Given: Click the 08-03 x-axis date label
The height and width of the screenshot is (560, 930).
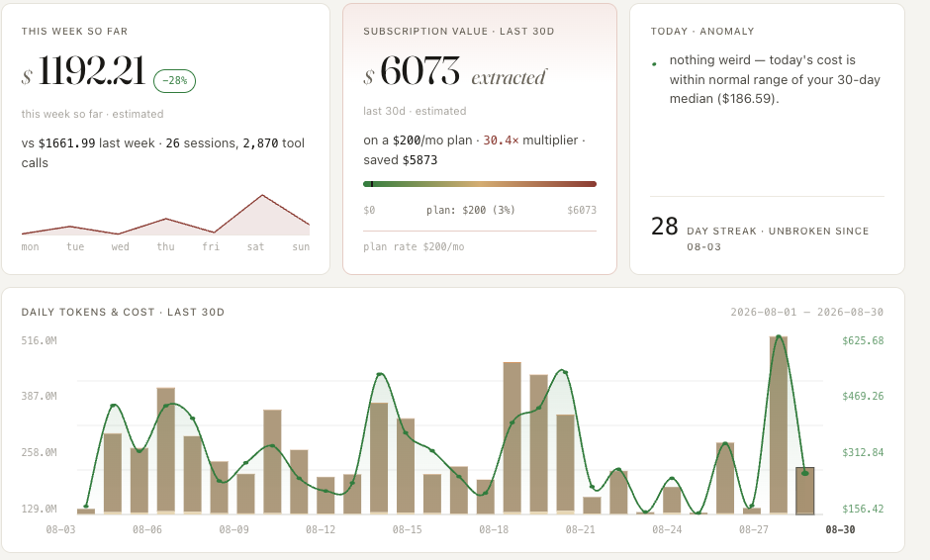Looking at the screenshot, I should [60, 529].
